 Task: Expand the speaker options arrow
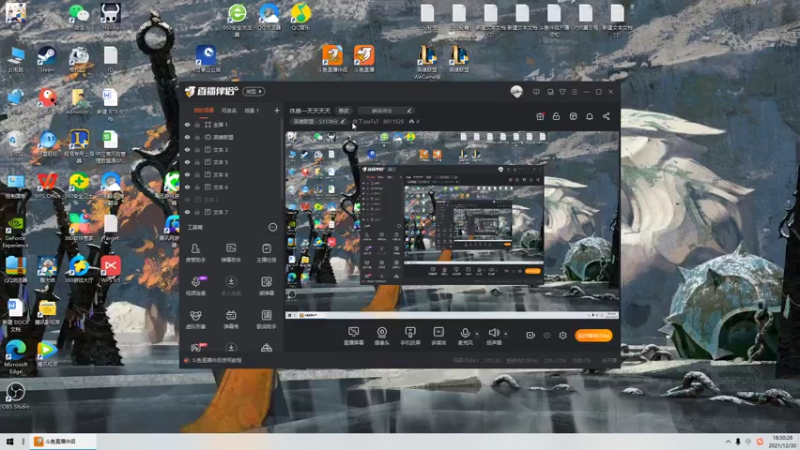point(506,334)
